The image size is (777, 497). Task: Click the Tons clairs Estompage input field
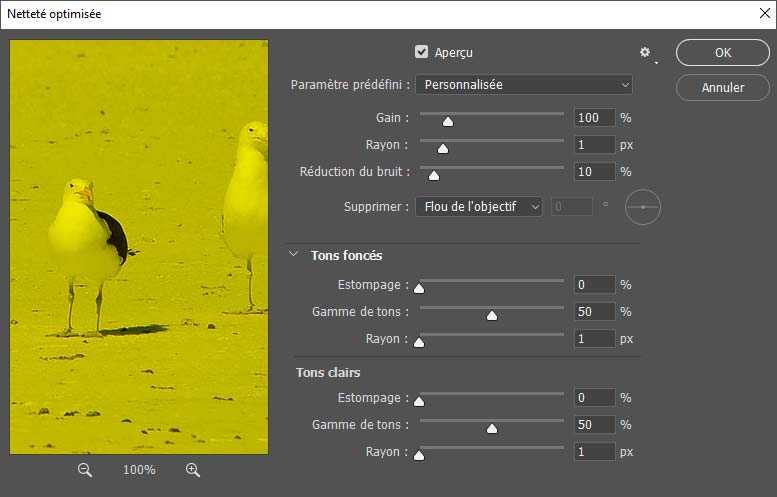594,398
